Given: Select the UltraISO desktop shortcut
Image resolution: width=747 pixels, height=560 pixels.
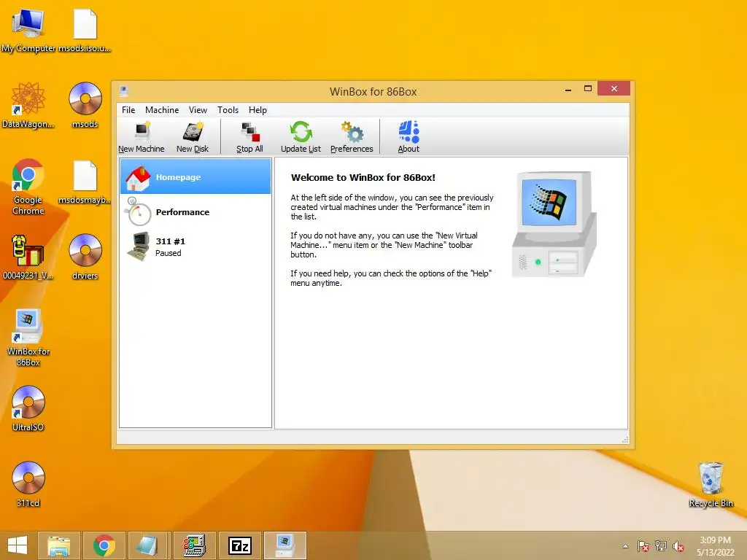Looking at the screenshot, I should pyautogui.click(x=28, y=408).
